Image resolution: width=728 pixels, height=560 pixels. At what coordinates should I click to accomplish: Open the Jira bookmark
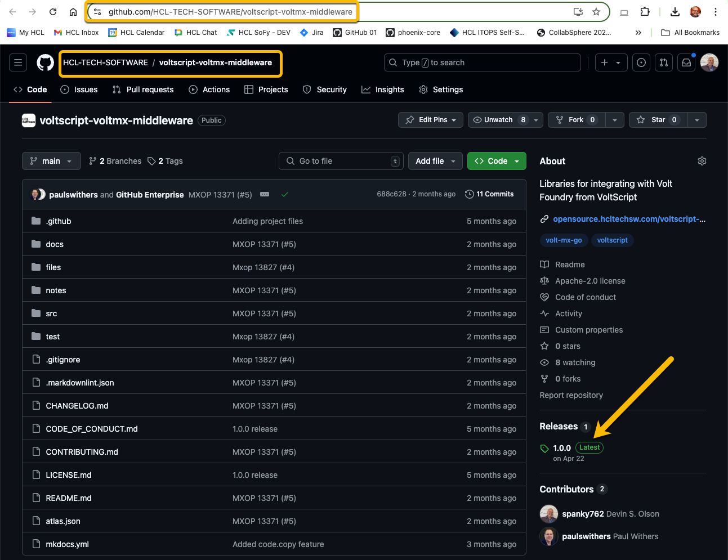pyautogui.click(x=312, y=33)
